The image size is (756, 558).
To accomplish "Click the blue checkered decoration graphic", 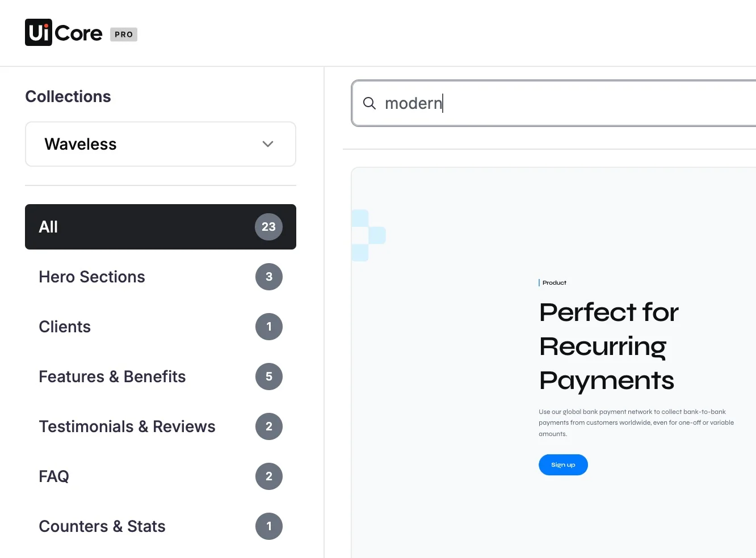I will (368, 235).
